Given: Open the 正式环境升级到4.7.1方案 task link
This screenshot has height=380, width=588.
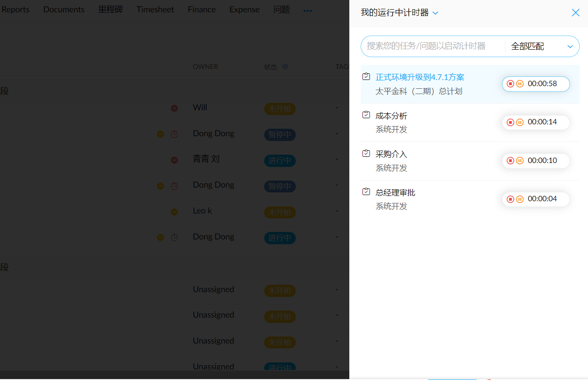Looking at the screenshot, I should (x=420, y=77).
